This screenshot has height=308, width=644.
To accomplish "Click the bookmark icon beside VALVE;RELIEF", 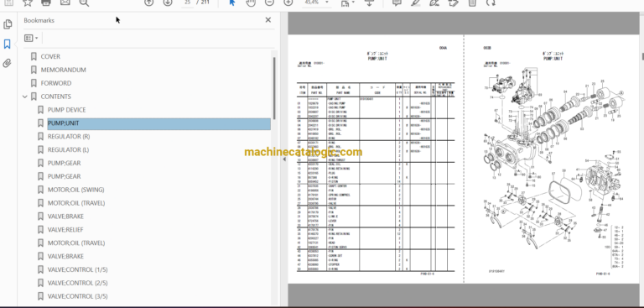I will [x=40, y=229].
